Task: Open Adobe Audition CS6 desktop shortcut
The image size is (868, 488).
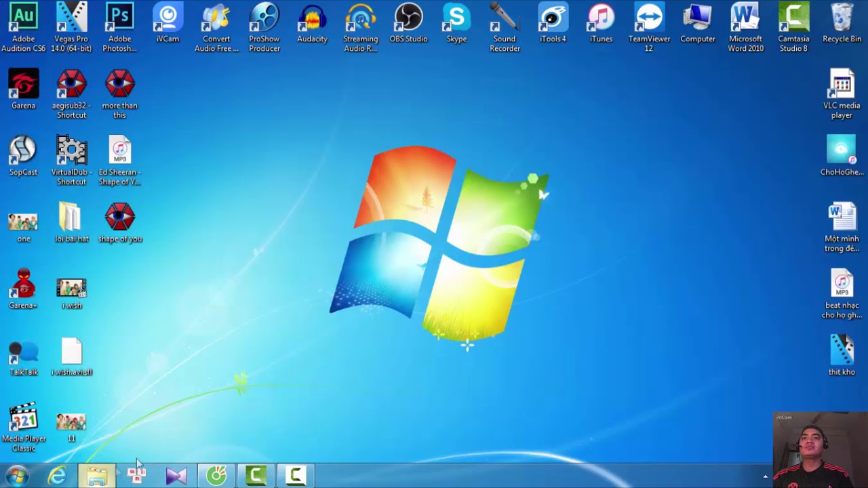Action: (x=23, y=27)
